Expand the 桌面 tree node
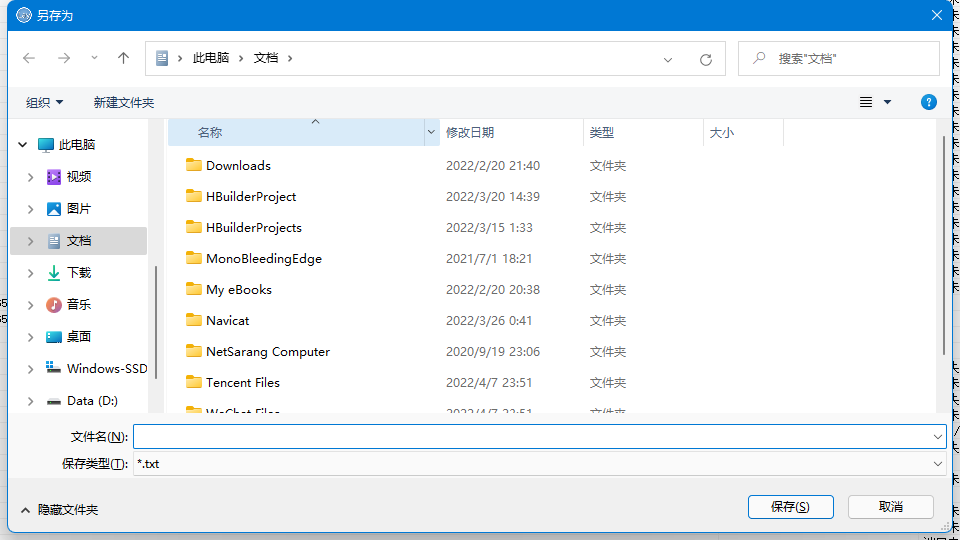Image resolution: width=960 pixels, height=540 pixels. click(x=30, y=337)
